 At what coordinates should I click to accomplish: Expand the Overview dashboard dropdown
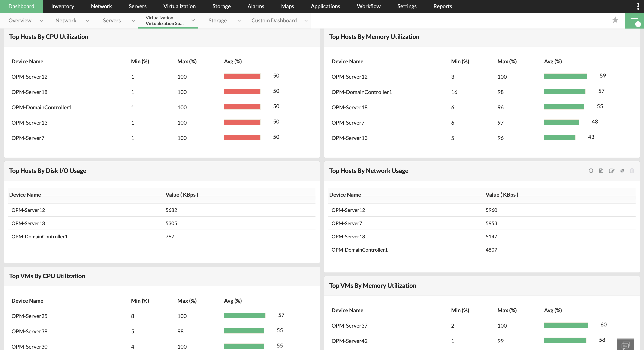[41, 21]
